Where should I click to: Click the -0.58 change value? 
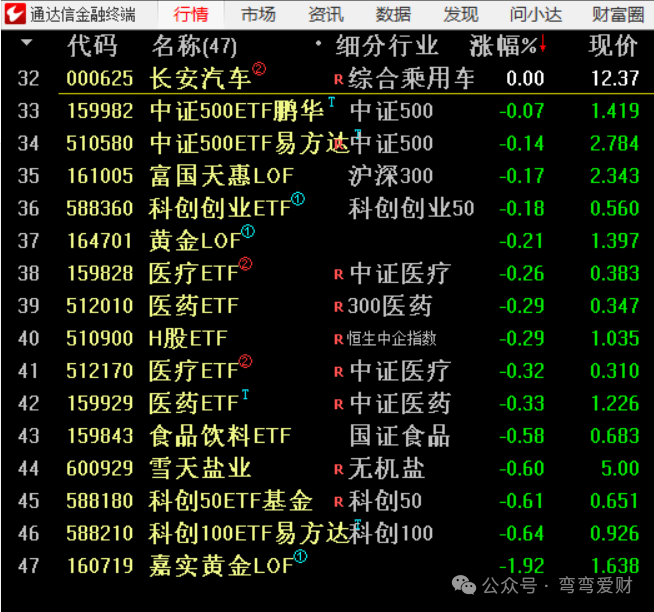coord(521,436)
